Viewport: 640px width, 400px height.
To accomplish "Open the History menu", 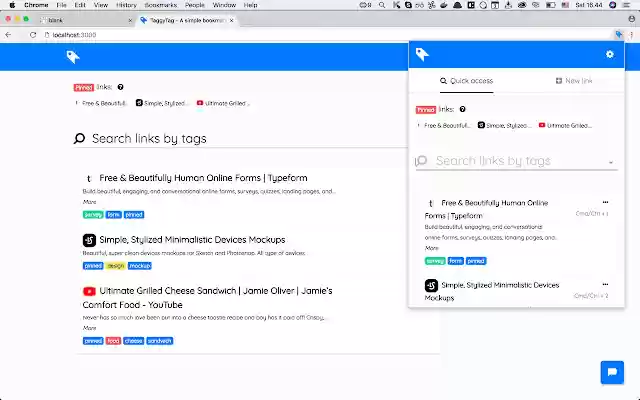I will (x=126, y=5).
